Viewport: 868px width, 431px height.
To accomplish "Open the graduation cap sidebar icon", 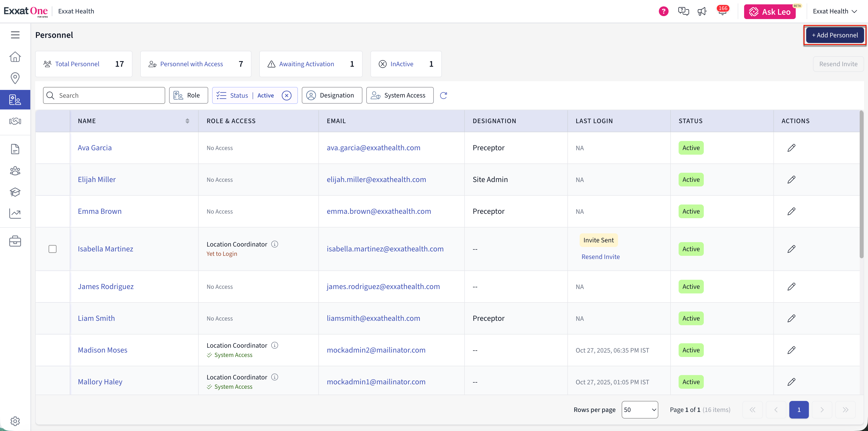I will [x=15, y=192].
